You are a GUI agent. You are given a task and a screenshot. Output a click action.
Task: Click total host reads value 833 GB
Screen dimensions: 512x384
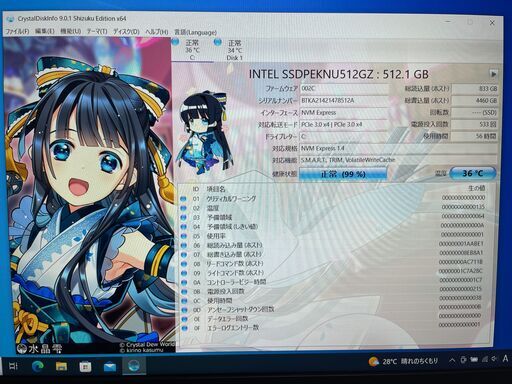(475, 89)
